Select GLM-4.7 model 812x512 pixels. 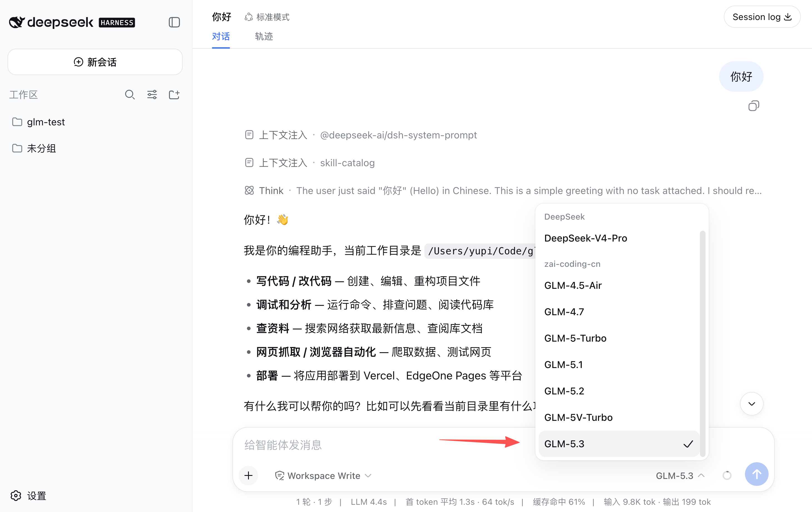coord(619,312)
